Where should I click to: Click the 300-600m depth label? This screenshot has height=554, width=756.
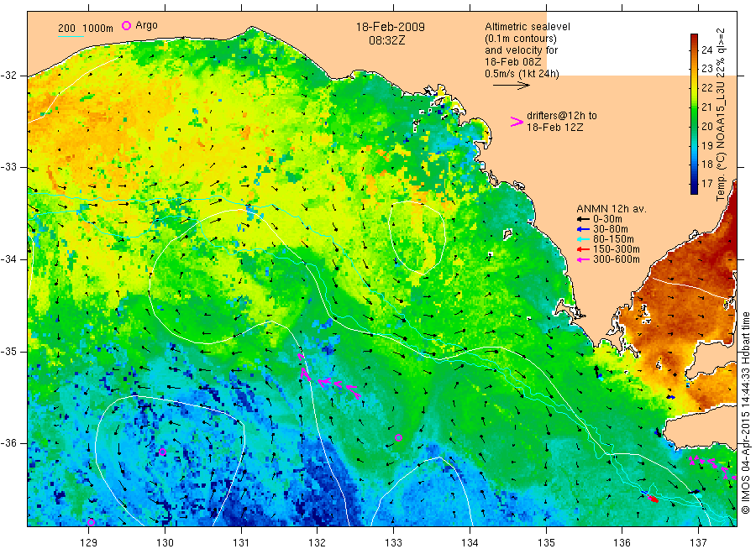(x=617, y=259)
